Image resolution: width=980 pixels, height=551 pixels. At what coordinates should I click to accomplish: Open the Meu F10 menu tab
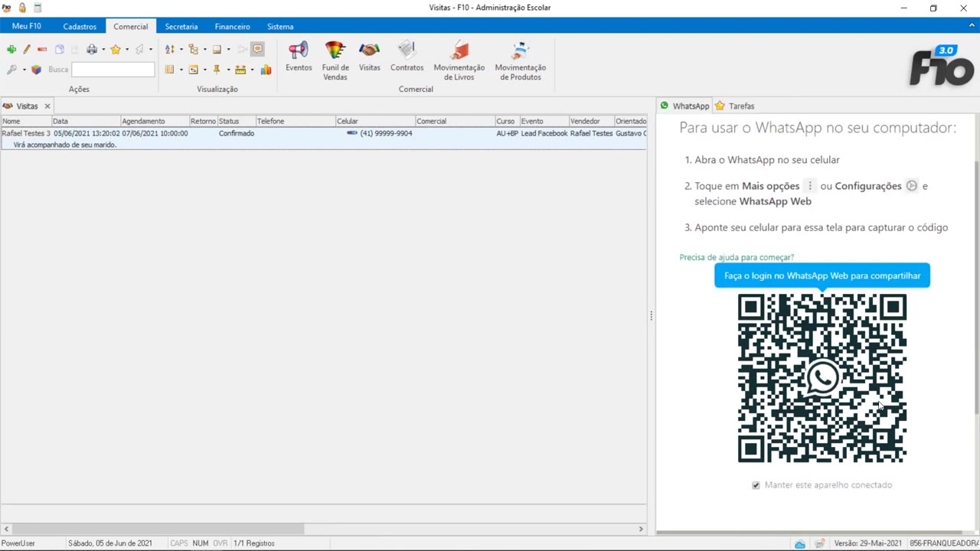(x=27, y=26)
